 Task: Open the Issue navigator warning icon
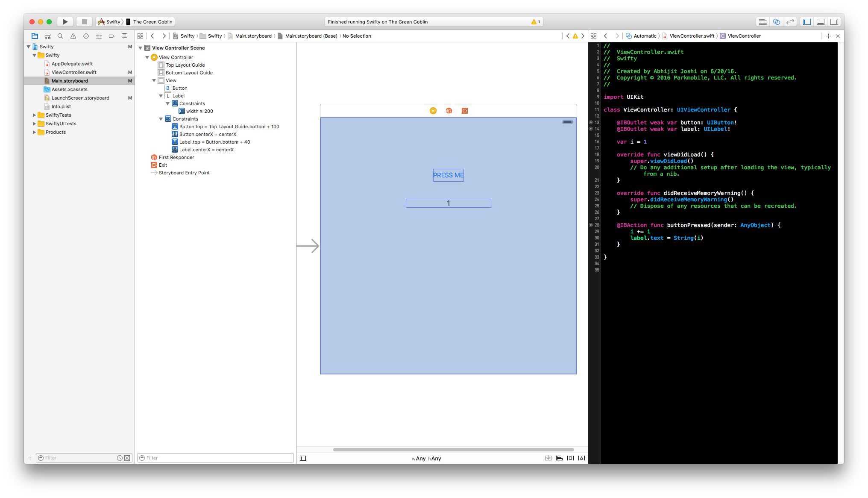pyautogui.click(x=73, y=36)
